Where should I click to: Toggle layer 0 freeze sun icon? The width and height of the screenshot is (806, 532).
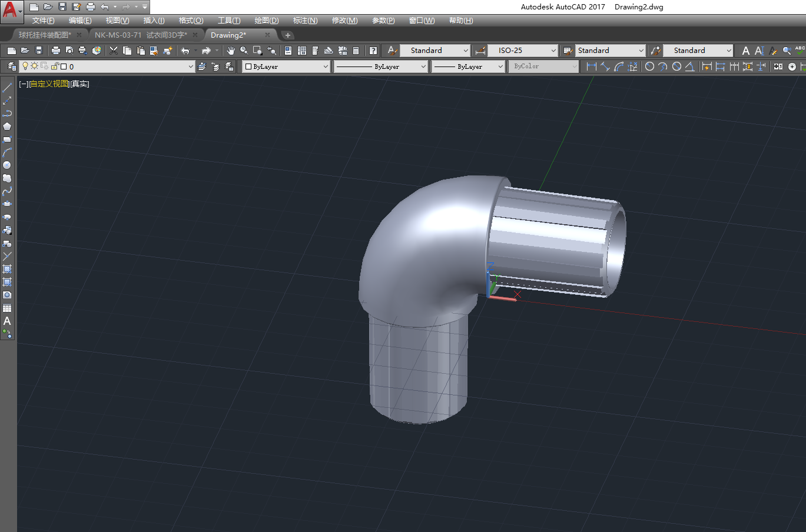click(35, 66)
